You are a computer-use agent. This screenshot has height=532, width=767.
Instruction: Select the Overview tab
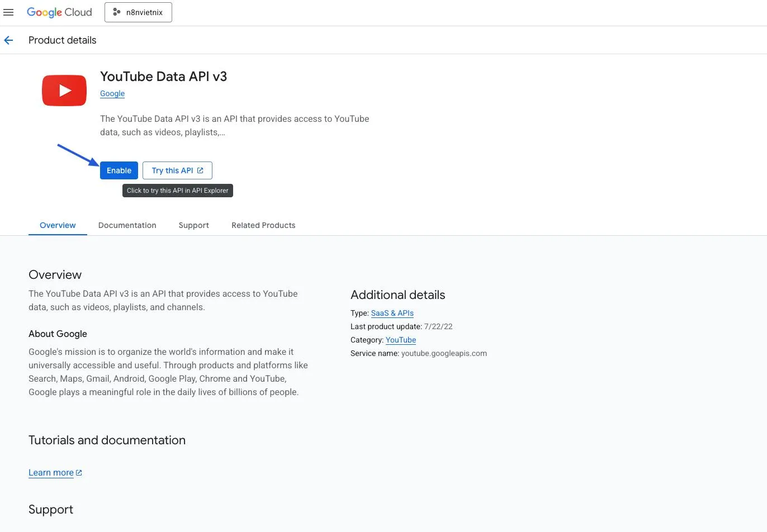click(x=58, y=225)
